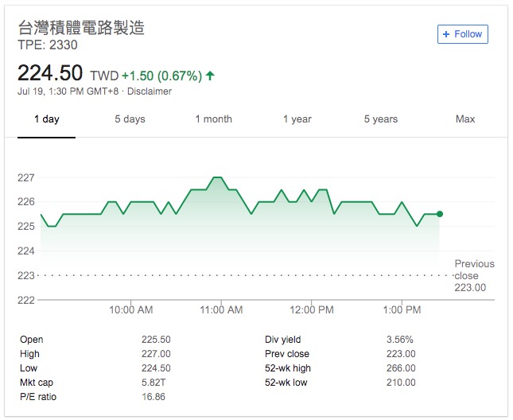Click the 223 y-axis label

click(25, 276)
